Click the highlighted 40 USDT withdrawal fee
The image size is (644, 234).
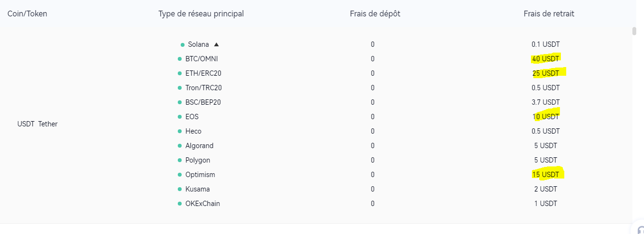click(x=545, y=59)
